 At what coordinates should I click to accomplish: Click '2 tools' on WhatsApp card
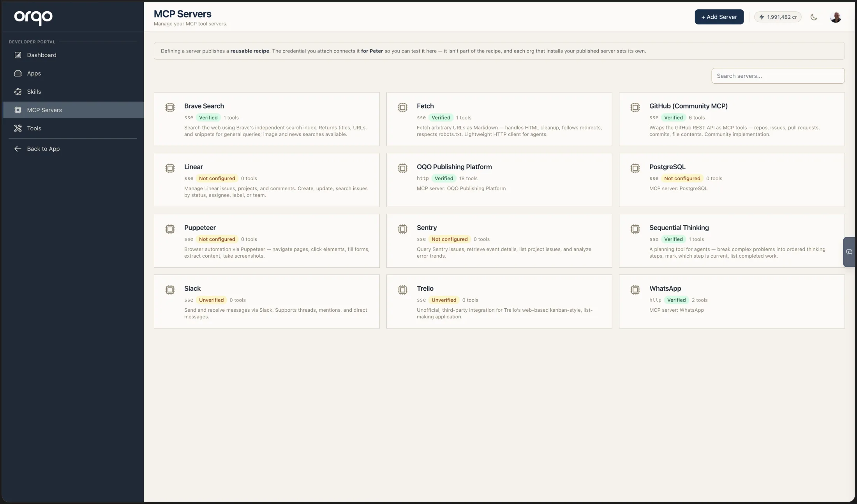coord(700,300)
